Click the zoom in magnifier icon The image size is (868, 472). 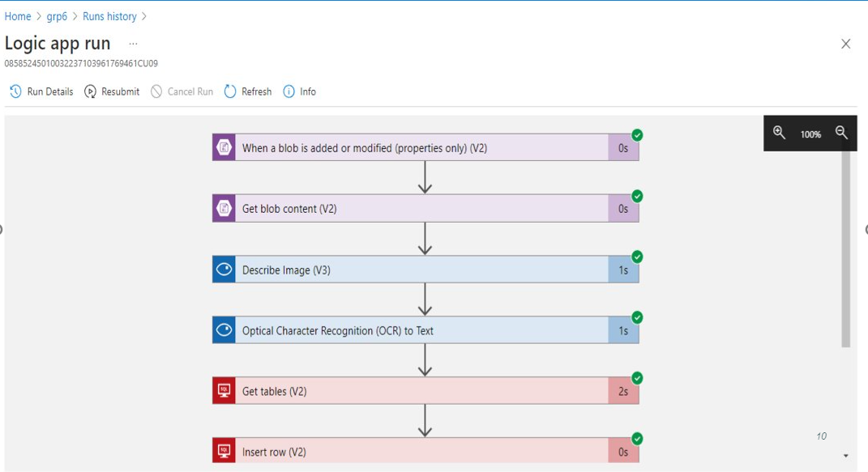pyautogui.click(x=780, y=133)
